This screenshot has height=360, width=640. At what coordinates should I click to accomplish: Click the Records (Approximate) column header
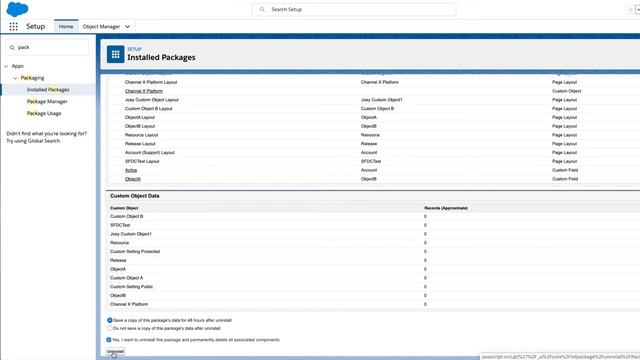click(x=446, y=208)
